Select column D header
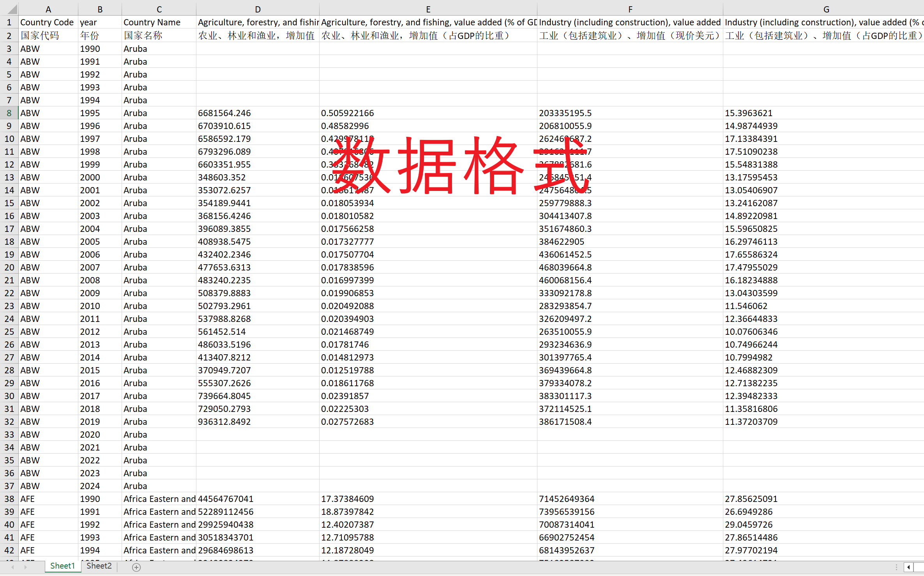Image resolution: width=924 pixels, height=576 pixels. (258, 9)
